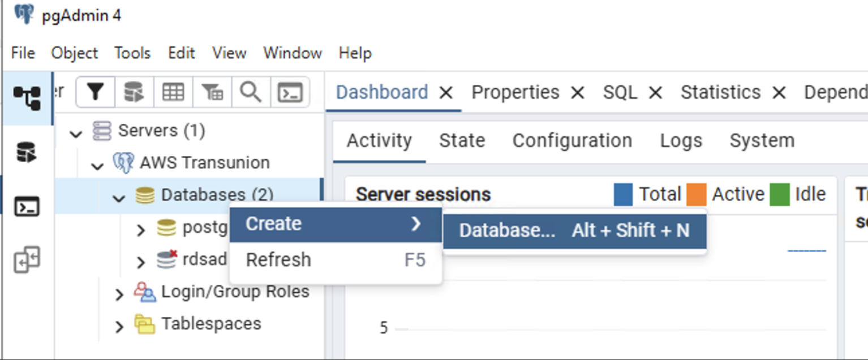Switch to the Statistics tab
Screen dimensions: 868x360
720,92
